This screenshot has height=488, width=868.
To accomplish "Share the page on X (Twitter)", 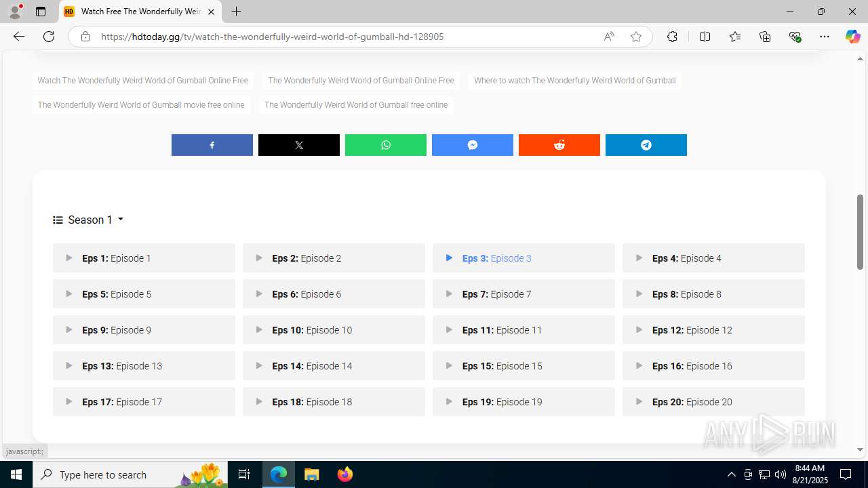I will click(x=299, y=145).
